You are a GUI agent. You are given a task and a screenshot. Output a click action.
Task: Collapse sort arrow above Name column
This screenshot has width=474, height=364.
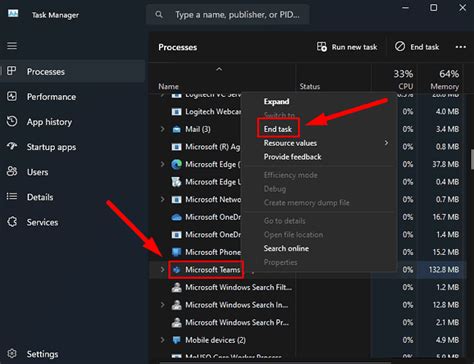pyautogui.click(x=219, y=69)
